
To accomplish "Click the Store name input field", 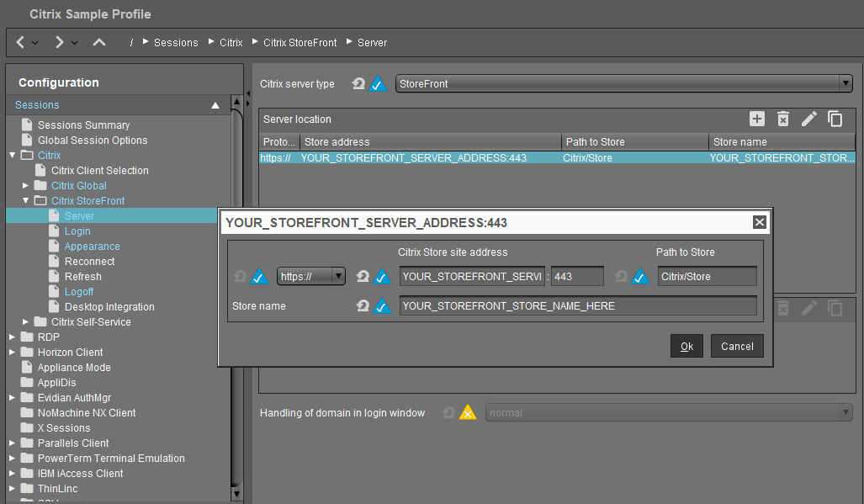I will click(x=578, y=305).
